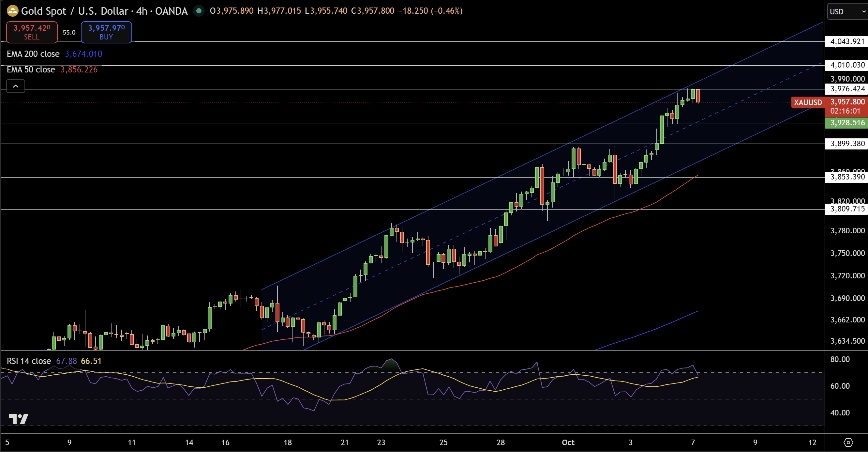
Task: Click the green 3,928.516 price label
Action: (x=847, y=122)
